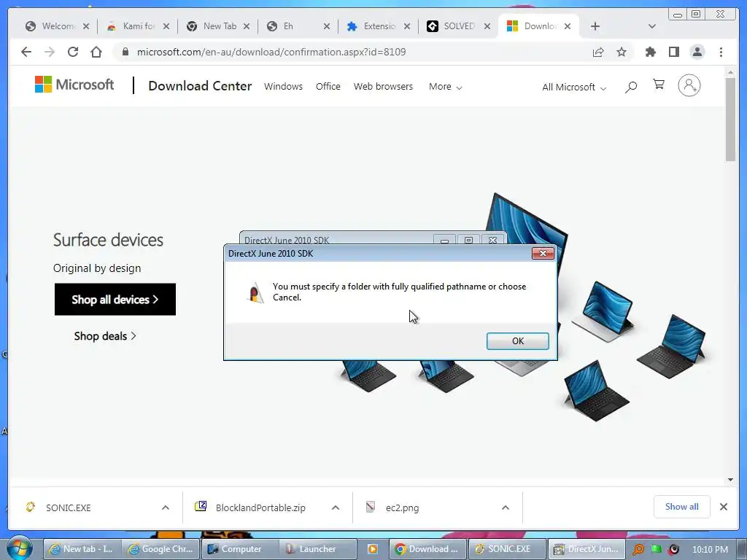Maximize the background DirectX SDK window
The image size is (747, 560).
[468, 240]
